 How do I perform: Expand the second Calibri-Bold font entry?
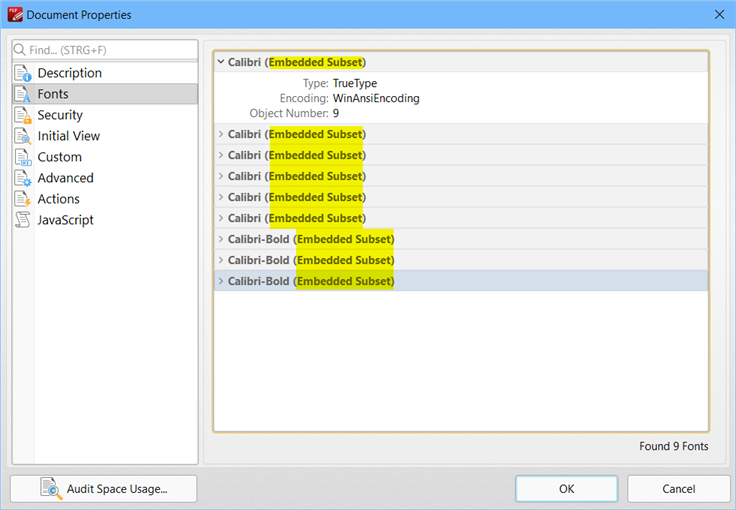pos(221,260)
